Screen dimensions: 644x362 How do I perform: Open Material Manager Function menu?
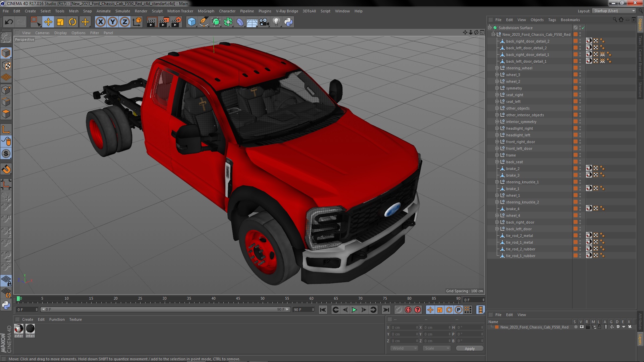click(x=57, y=319)
